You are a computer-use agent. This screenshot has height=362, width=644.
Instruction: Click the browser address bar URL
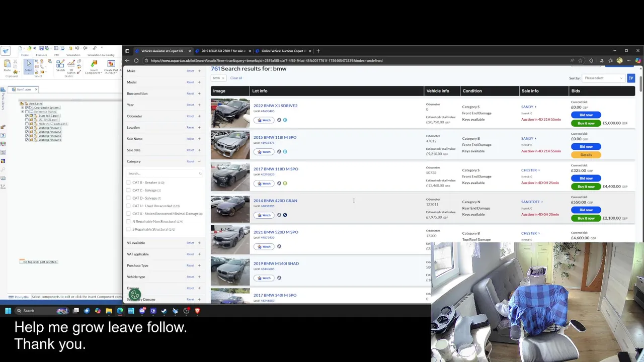tap(266, 60)
